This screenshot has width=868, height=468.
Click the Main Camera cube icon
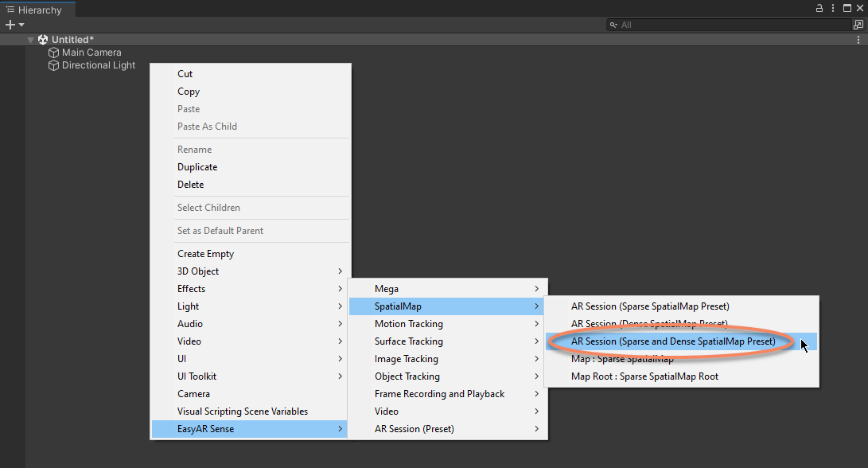(54, 53)
